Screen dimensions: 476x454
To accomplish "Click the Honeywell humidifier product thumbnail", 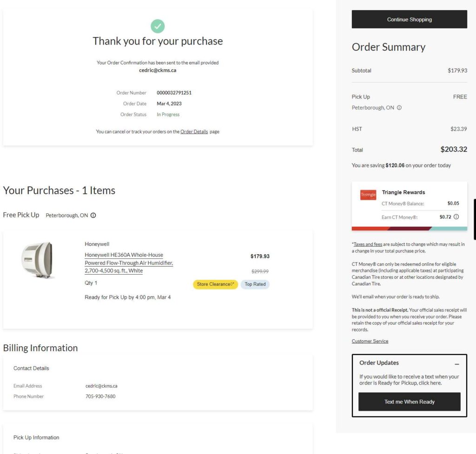I will point(38,260).
